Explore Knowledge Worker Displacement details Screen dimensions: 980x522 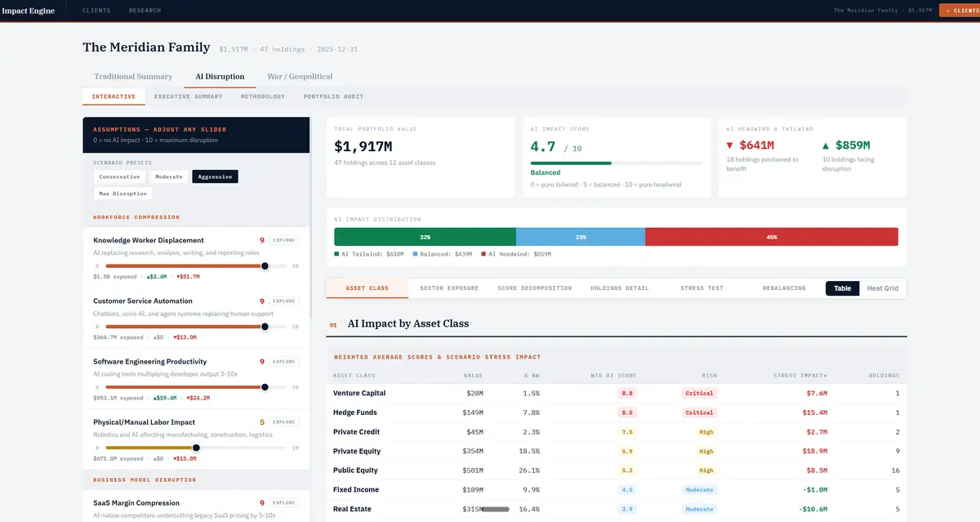284,241
